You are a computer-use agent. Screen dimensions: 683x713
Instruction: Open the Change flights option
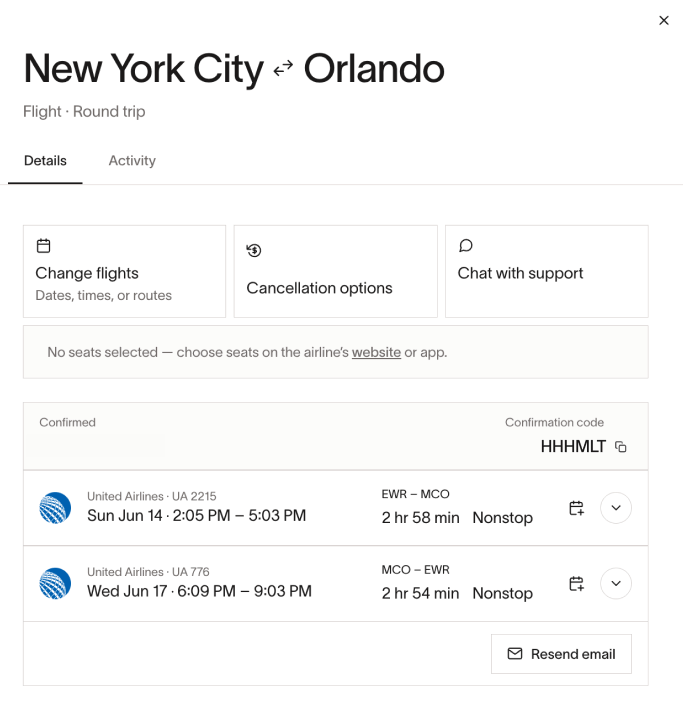point(124,271)
